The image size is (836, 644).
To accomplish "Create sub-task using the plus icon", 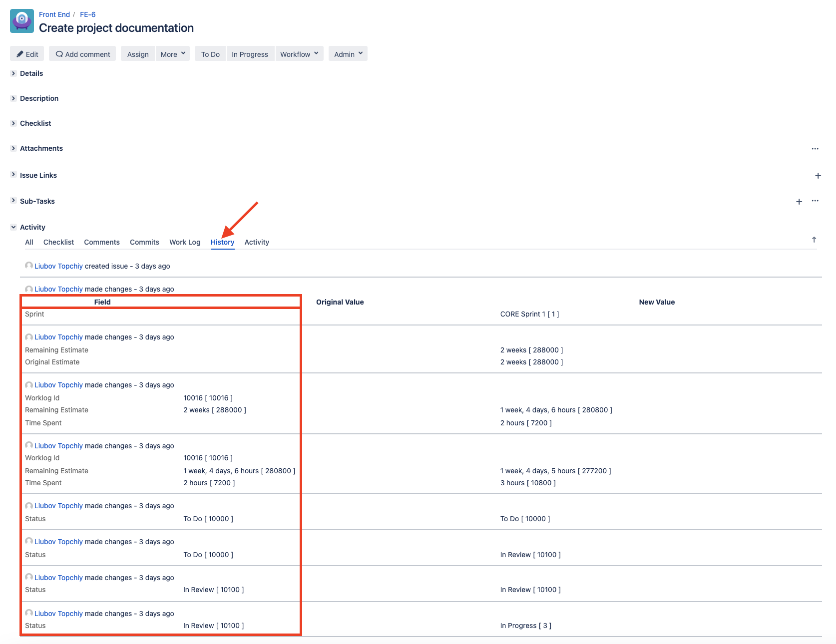I will [799, 202].
